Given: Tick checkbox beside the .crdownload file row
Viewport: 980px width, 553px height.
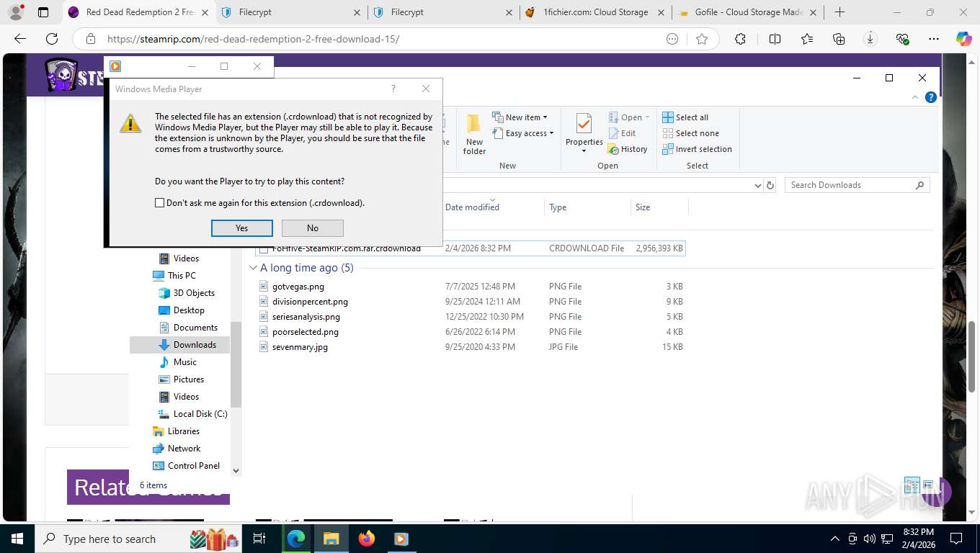Looking at the screenshot, I should coord(264,248).
